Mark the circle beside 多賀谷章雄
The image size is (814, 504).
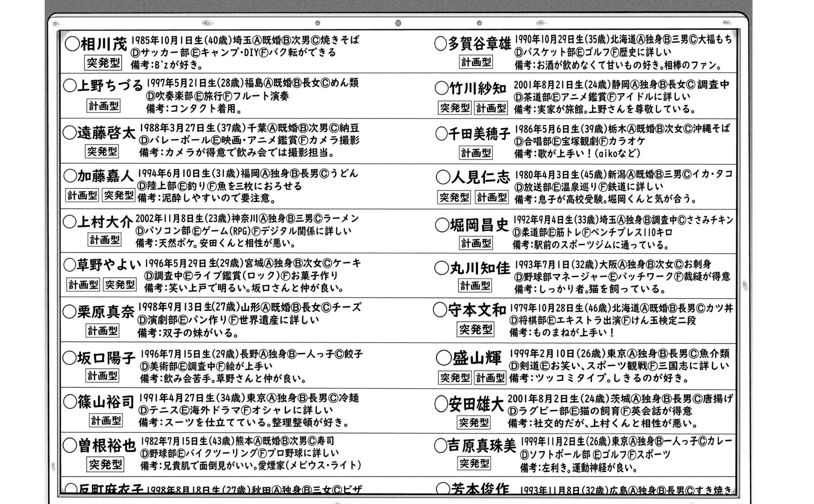coord(441,44)
